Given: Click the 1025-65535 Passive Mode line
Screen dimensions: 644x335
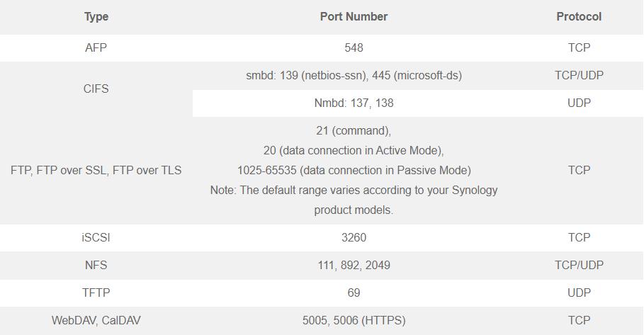Looking at the screenshot, I should coord(354,170).
